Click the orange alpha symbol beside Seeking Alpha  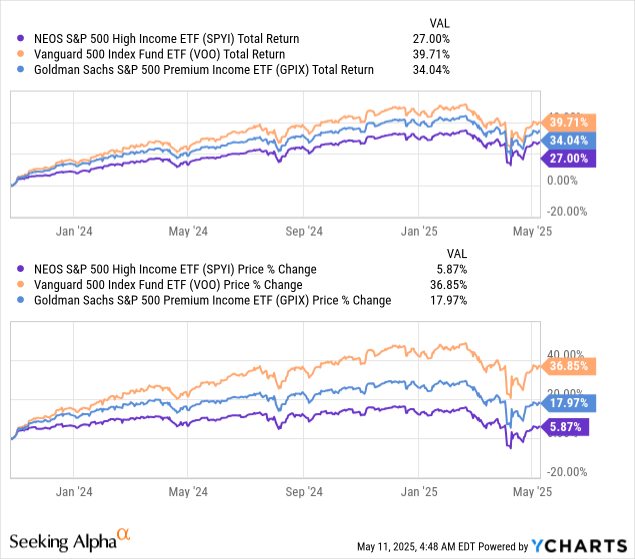(153, 537)
